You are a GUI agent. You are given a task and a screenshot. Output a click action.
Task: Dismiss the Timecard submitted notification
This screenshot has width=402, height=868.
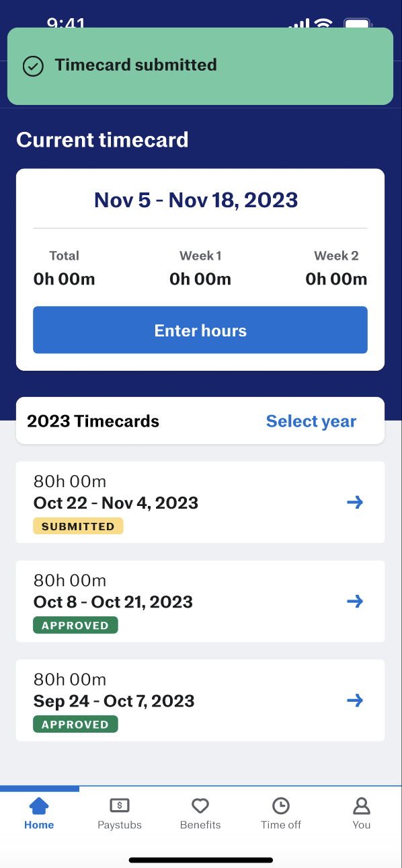[x=200, y=66]
